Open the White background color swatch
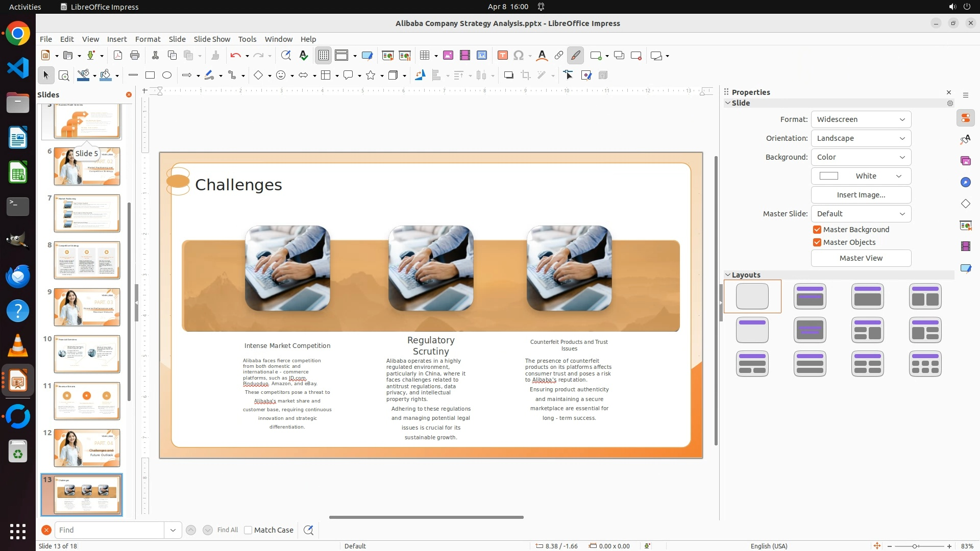 861,176
